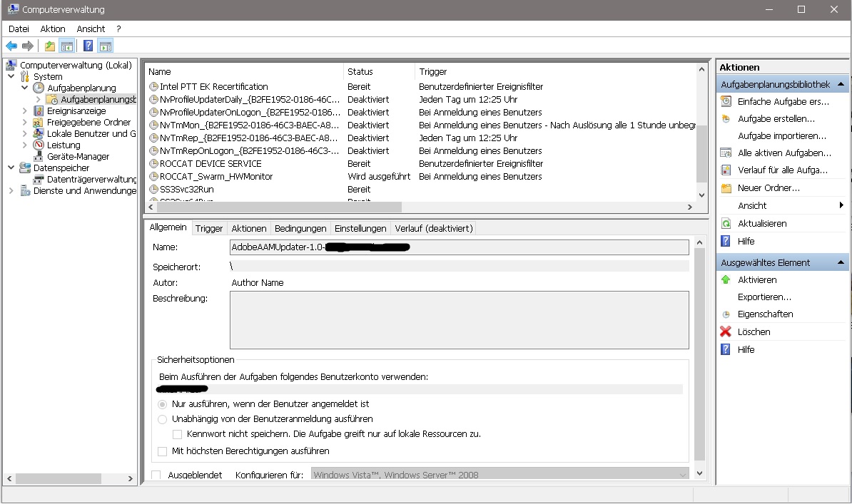Screen dimensions: 852x504
Task: Open the Verlauf (deaktiviert) tab
Action: tap(434, 229)
